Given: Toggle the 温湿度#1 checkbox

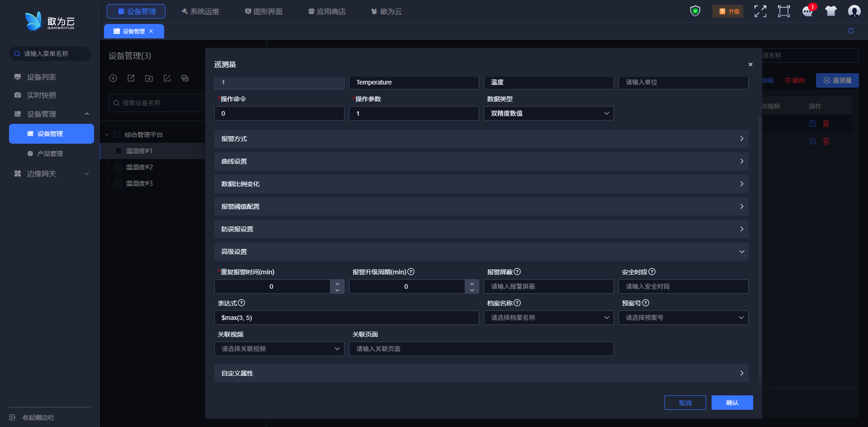Looking at the screenshot, I should click(x=118, y=150).
